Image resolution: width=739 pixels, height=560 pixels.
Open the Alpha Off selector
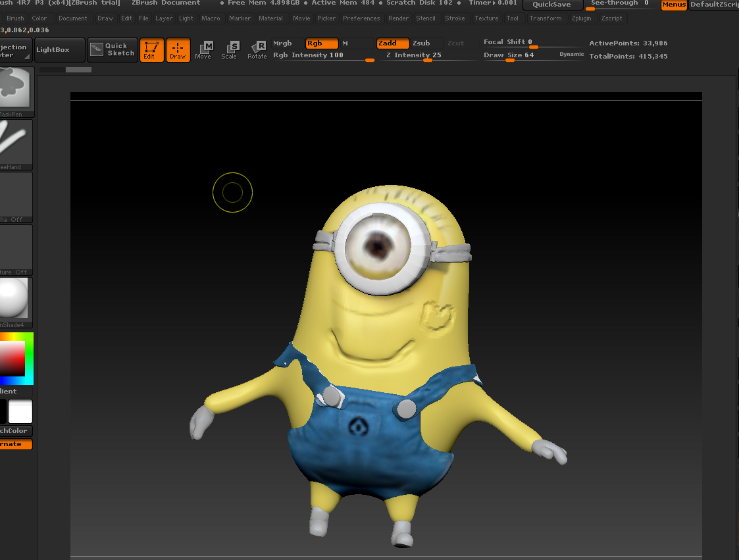(16, 197)
